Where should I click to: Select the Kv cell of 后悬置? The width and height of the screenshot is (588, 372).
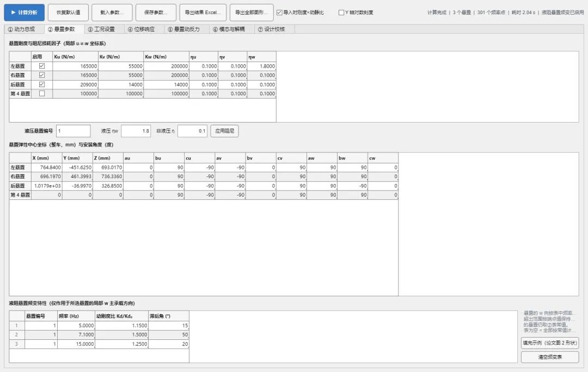point(121,84)
